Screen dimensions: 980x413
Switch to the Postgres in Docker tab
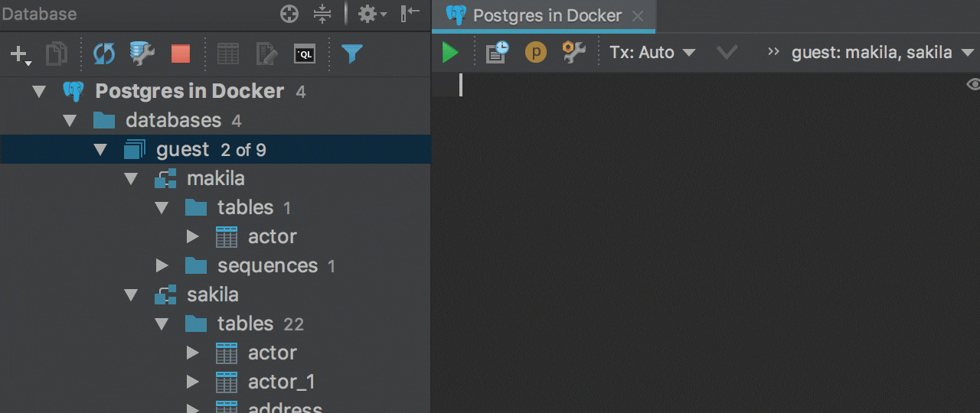click(547, 15)
